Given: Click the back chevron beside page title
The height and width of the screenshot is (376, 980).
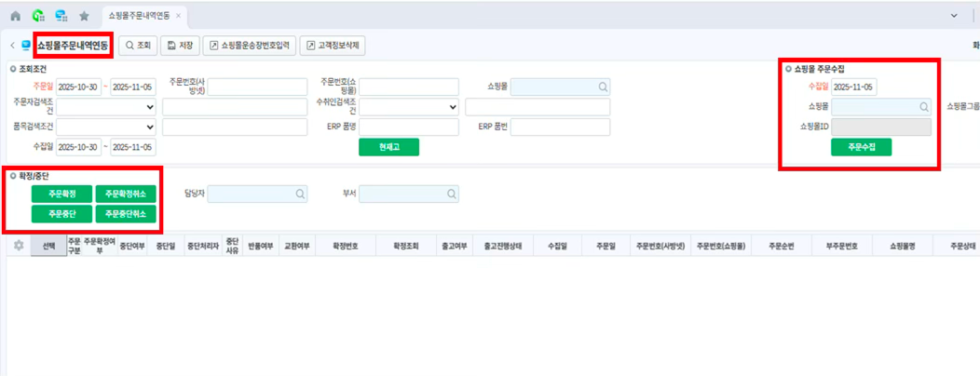Looking at the screenshot, I should click(11, 45).
